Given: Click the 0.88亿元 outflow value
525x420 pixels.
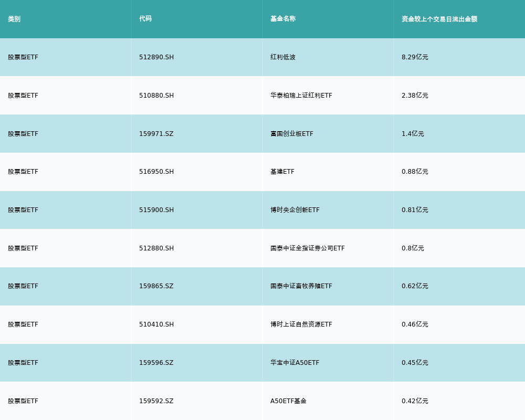Looking at the screenshot, I should [415, 172].
